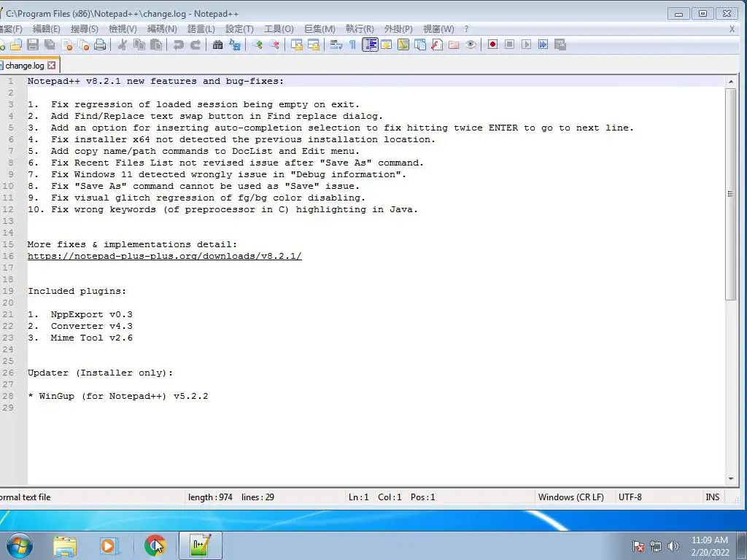Open Chrome from the taskbar
Viewport: 747px width, 560px height.
pos(155,545)
